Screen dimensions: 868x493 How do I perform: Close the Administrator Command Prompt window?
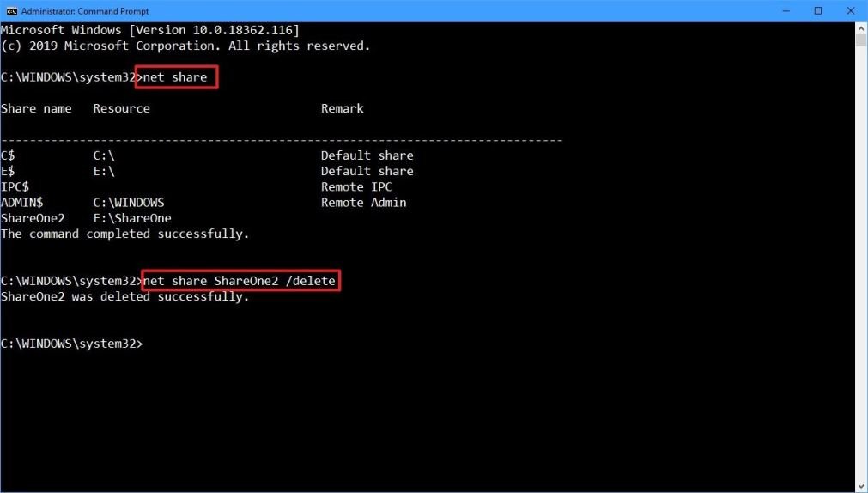click(849, 10)
